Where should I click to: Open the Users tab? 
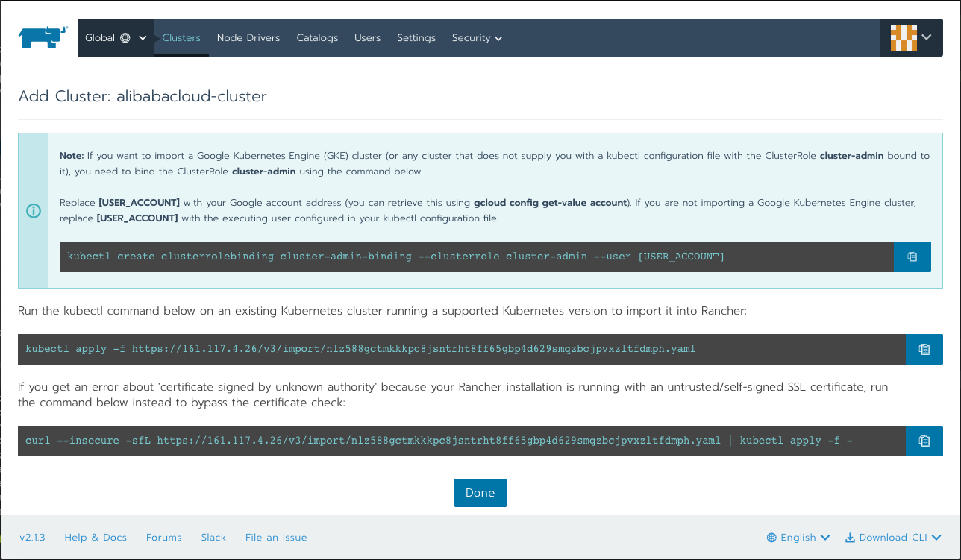(x=367, y=37)
